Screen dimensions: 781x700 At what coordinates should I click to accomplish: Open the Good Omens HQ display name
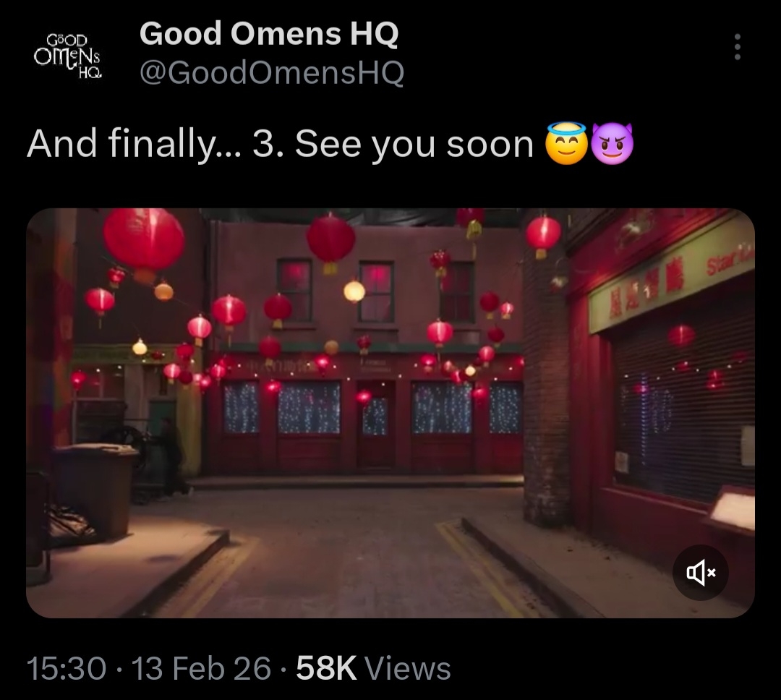click(x=269, y=34)
